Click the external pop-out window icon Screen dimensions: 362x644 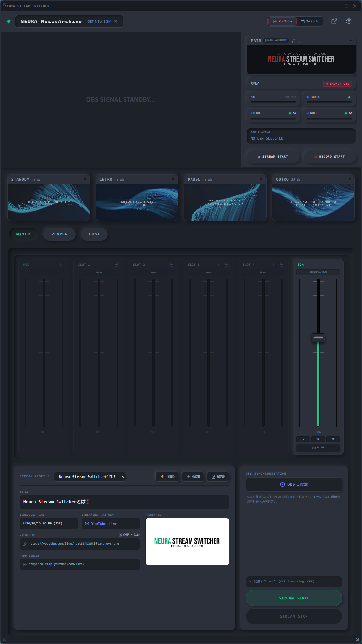click(x=334, y=21)
